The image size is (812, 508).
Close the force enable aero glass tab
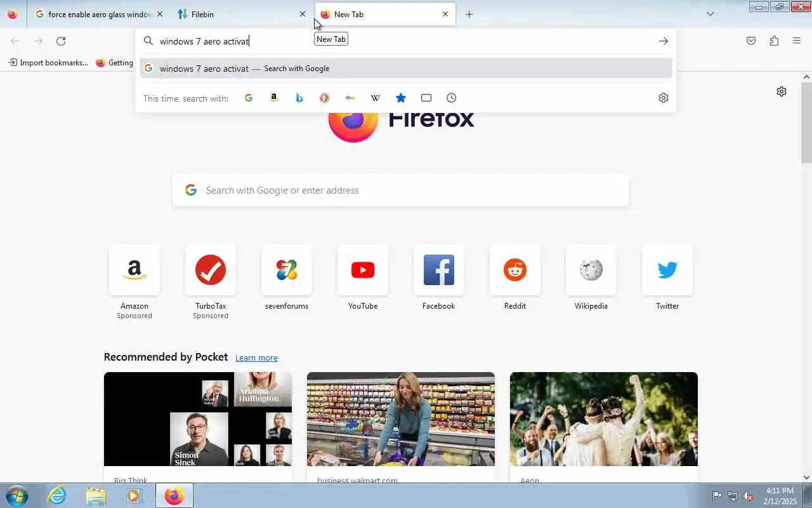160,14
